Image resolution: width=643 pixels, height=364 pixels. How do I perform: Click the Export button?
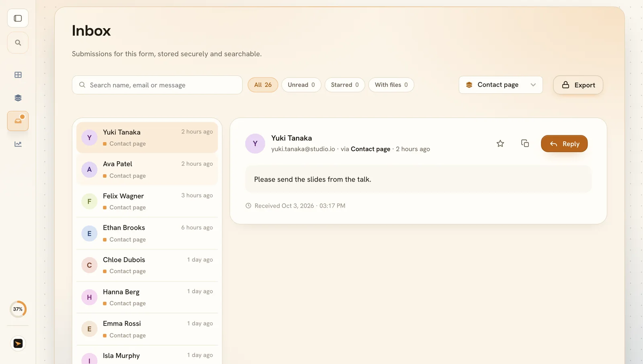578,85
